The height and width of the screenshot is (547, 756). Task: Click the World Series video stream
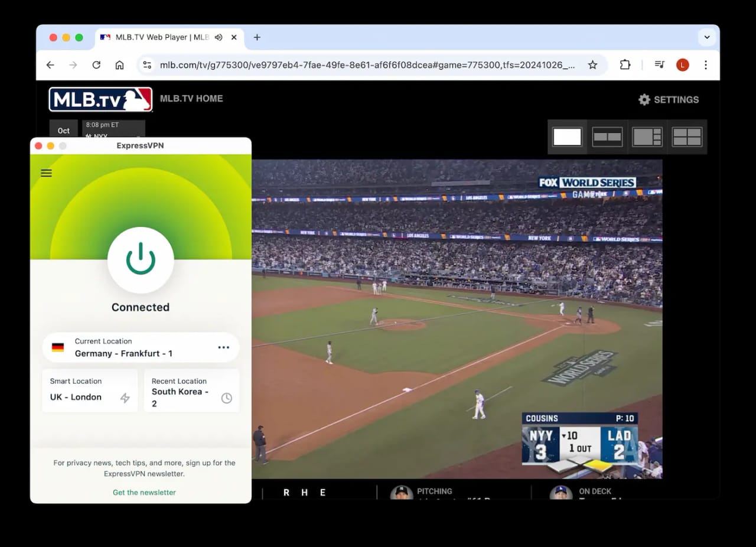tap(457, 319)
